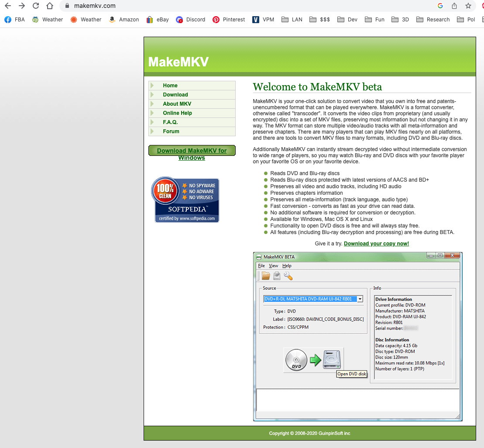Click the DAVINCI_CODE_BONUS_DISC label text
The width and height of the screenshot is (484, 448).
326,319
